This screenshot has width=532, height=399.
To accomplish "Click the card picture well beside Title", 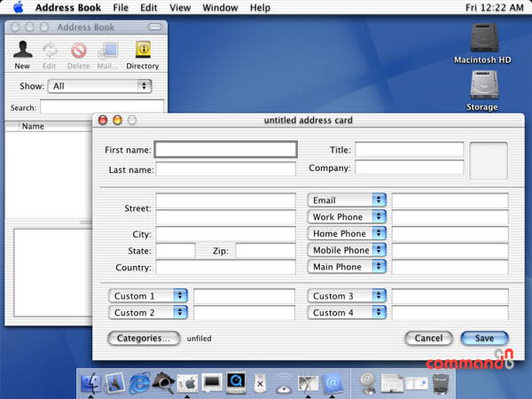I will click(489, 160).
